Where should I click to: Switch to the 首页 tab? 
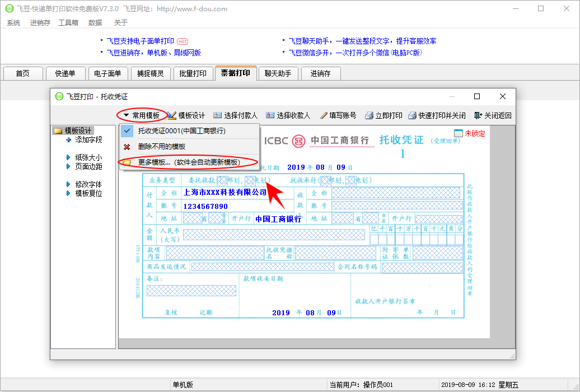(23, 73)
